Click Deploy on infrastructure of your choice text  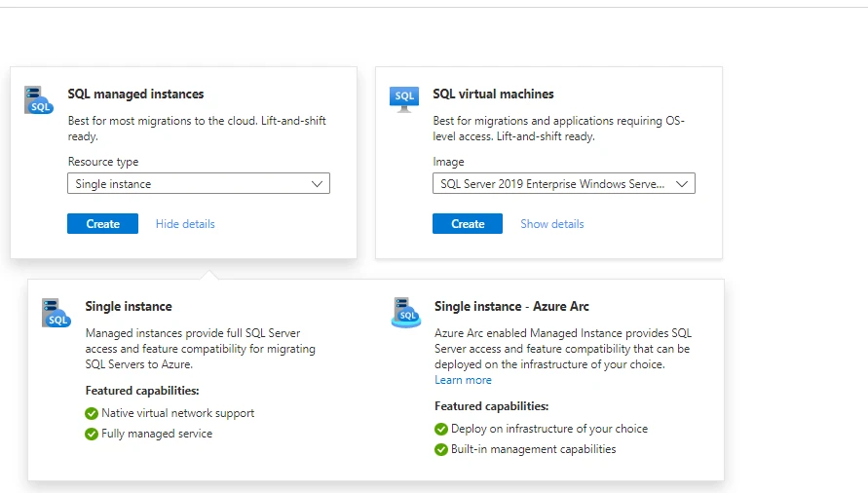tap(549, 429)
